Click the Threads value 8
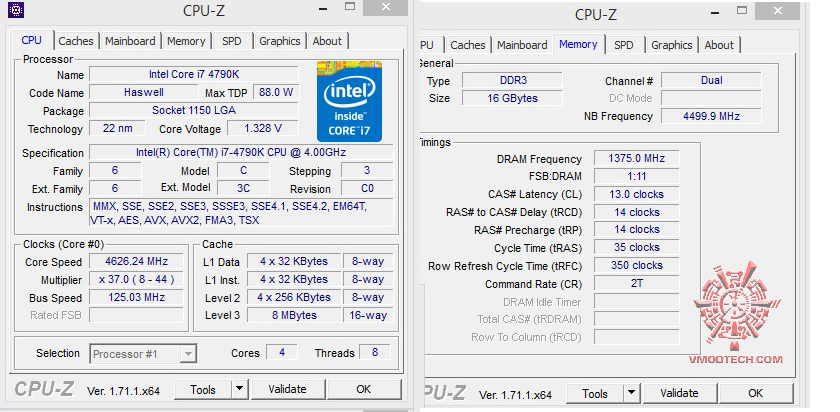The width and height of the screenshot is (840, 412). click(374, 353)
